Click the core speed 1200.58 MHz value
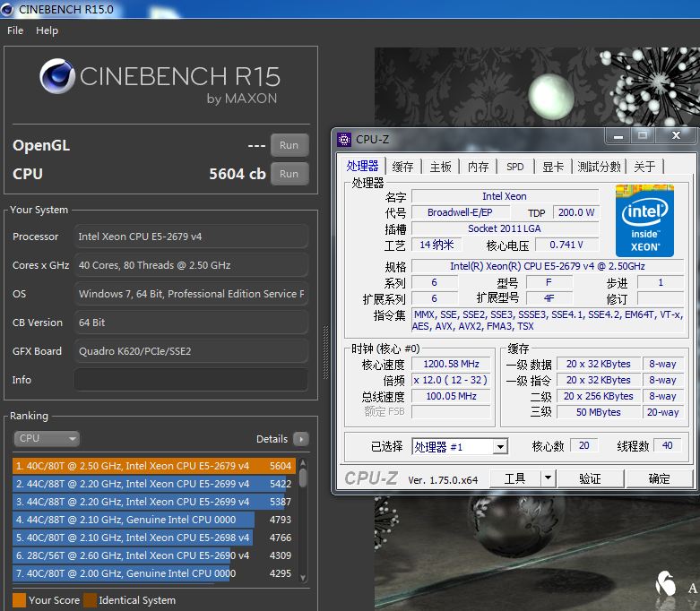The width and height of the screenshot is (700, 611). 451,365
